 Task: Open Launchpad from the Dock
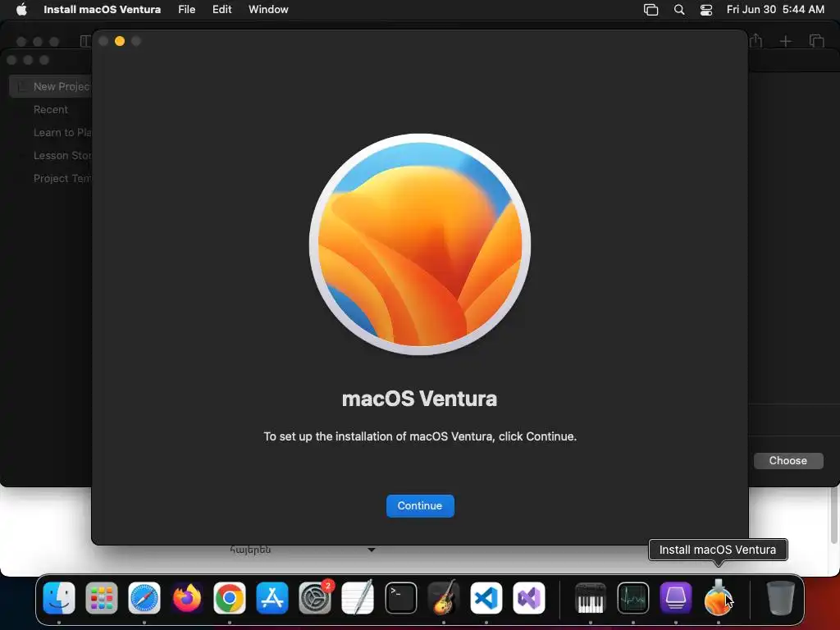101,598
